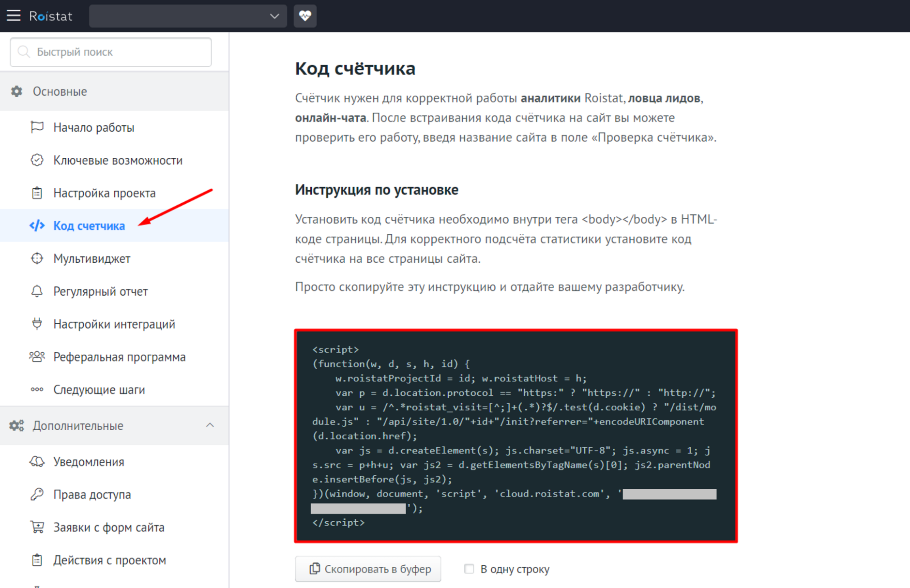Open the Основные section header
910x588 pixels.
pyautogui.click(x=114, y=91)
